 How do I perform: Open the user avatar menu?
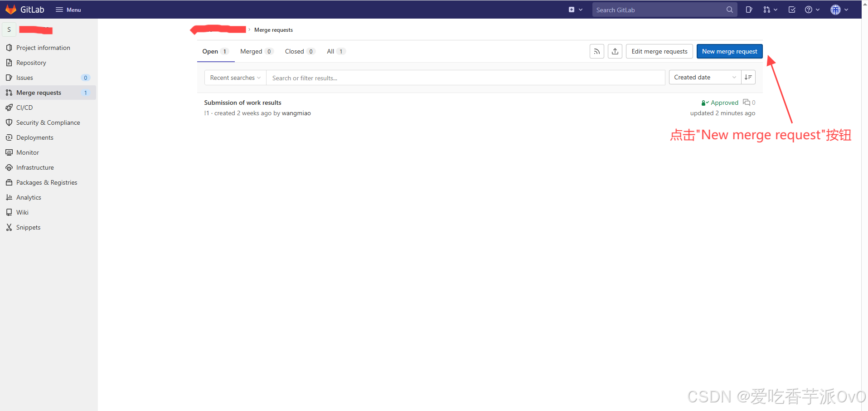839,10
